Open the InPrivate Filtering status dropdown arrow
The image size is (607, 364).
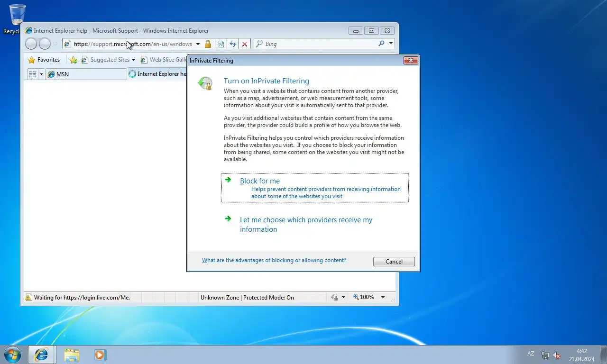coord(343,297)
